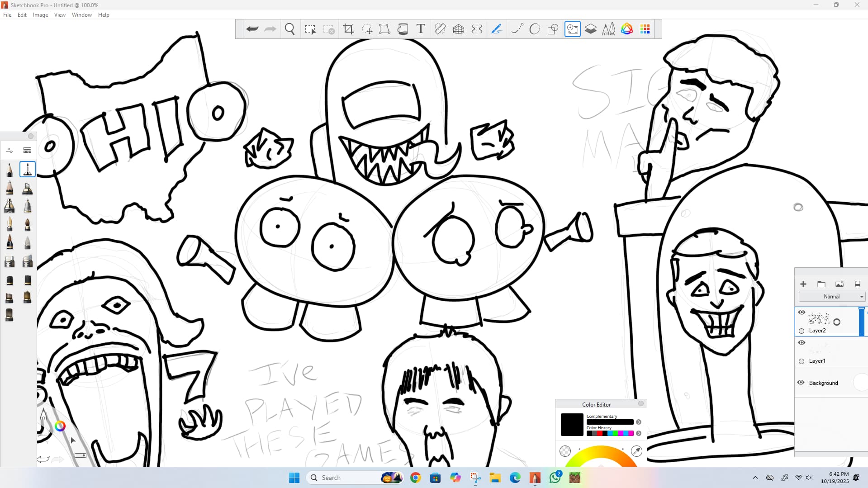Toggle the Predictive Stroke tool

coord(517,29)
